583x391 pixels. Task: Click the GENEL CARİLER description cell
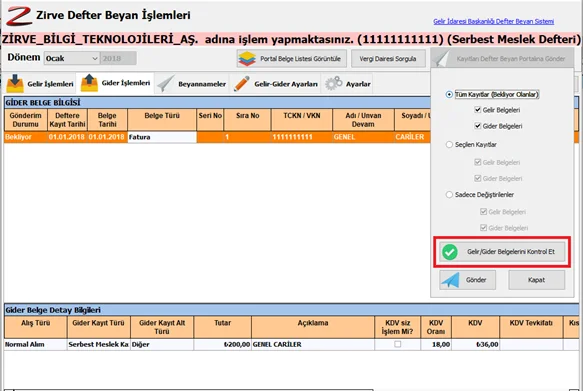click(313, 345)
